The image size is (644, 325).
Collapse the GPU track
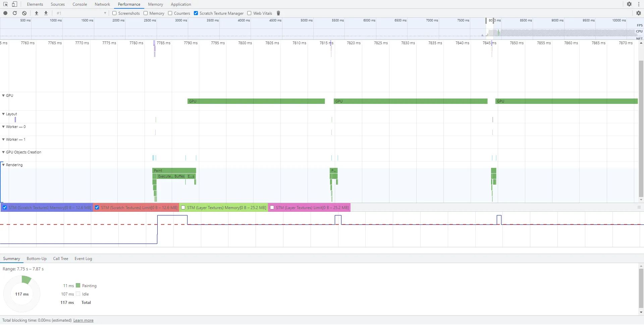tap(3, 95)
